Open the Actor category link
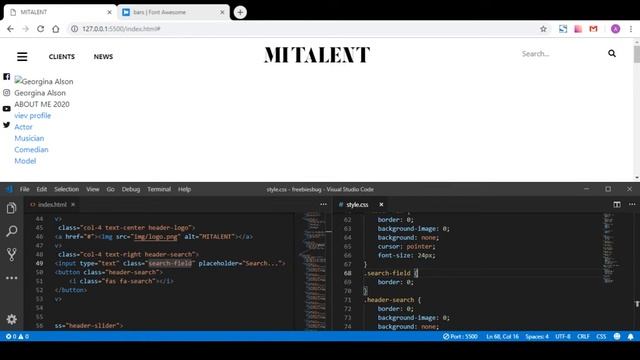 (x=23, y=127)
